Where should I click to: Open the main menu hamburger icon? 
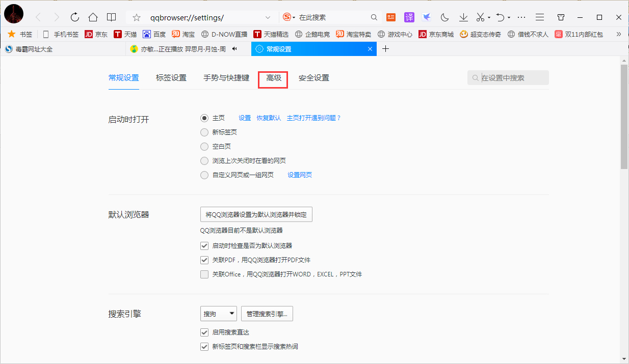[539, 17]
